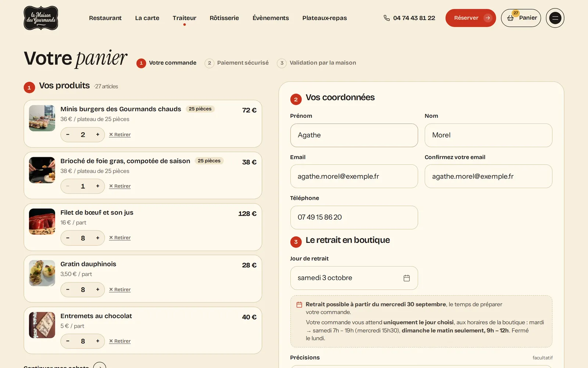Decrease Gratin dauphinois quantity

68,290
